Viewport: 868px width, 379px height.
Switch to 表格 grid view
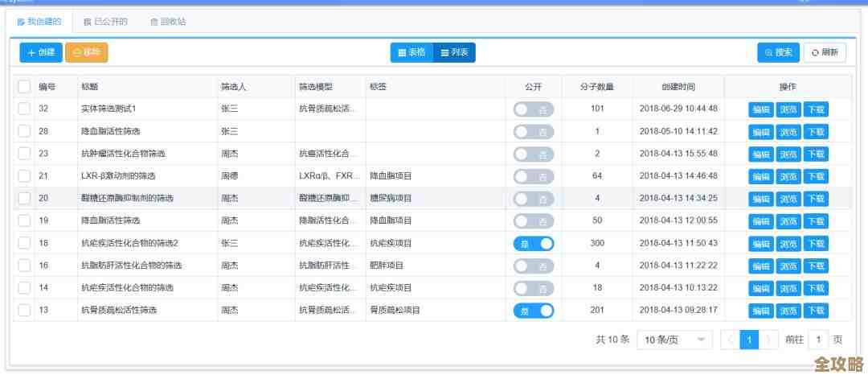point(411,52)
